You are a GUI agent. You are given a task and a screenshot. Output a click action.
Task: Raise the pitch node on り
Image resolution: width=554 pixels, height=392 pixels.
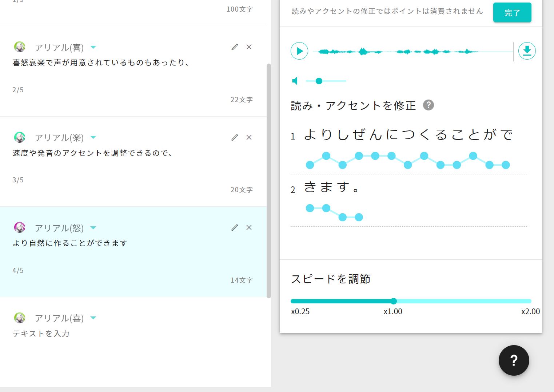(x=326, y=156)
